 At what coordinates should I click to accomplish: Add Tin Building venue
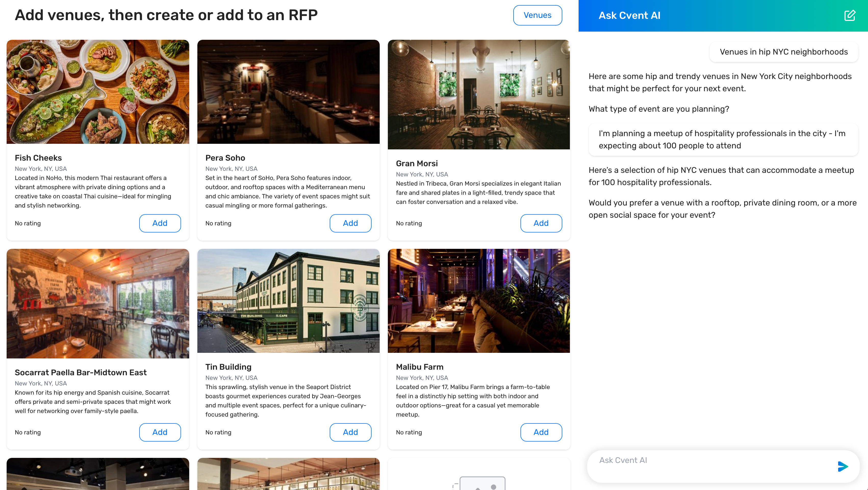tap(350, 432)
